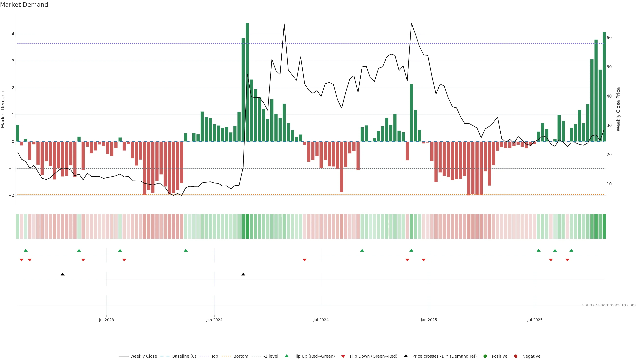Click first black price-cross triangle marker

(63, 274)
